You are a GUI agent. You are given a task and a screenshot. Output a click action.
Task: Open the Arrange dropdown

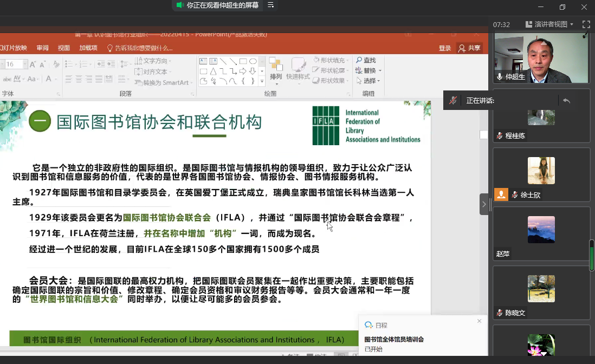[276, 71]
